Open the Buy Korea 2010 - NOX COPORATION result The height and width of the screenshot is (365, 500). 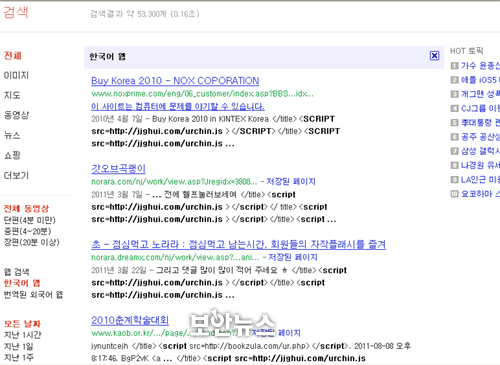pyautogui.click(x=175, y=81)
